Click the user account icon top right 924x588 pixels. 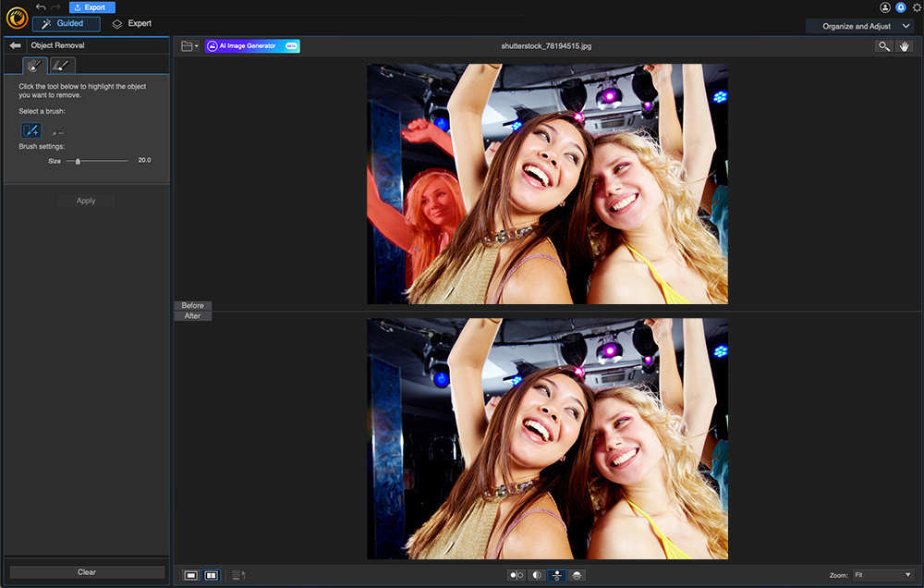[884, 6]
